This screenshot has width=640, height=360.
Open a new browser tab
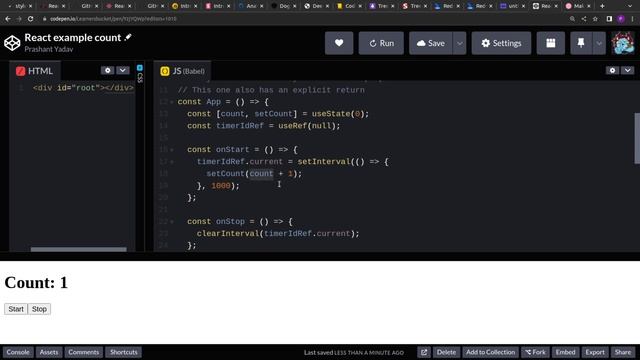[602, 6]
